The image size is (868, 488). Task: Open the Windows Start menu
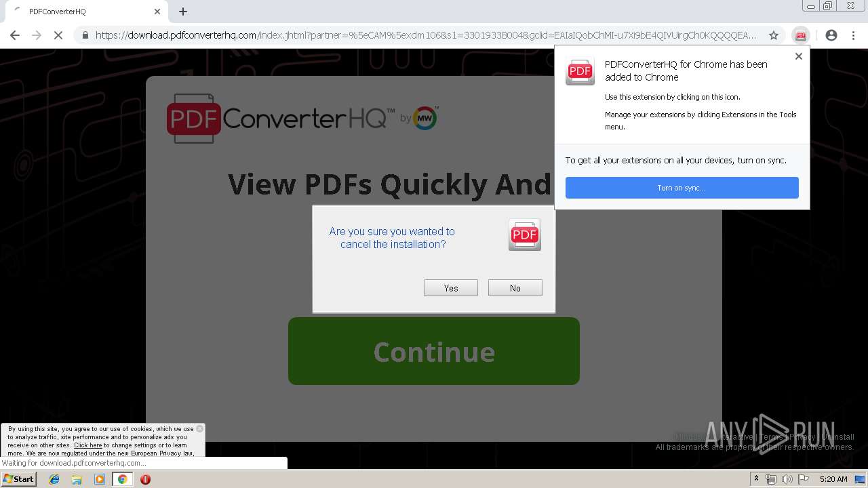point(18,479)
